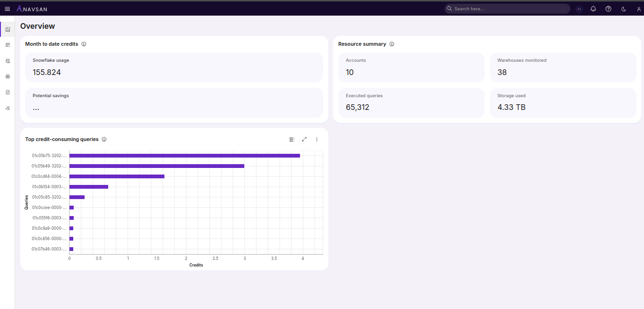644x309 pixels.
Task: Open the hamburger navigation menu
Action: pos(7,9)
